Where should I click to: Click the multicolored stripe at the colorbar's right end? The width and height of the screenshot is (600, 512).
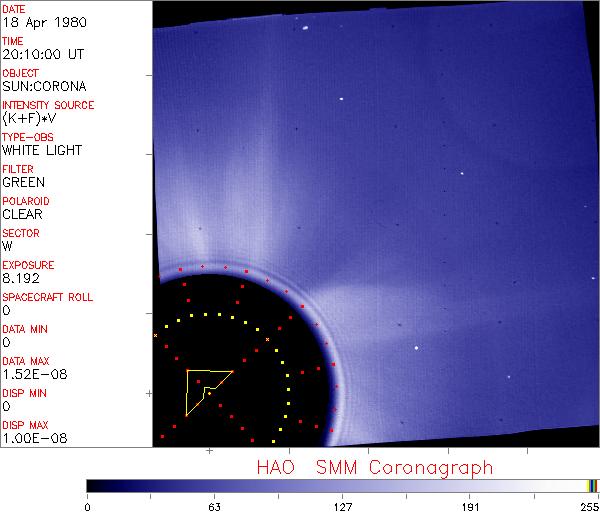coord(593,485)
